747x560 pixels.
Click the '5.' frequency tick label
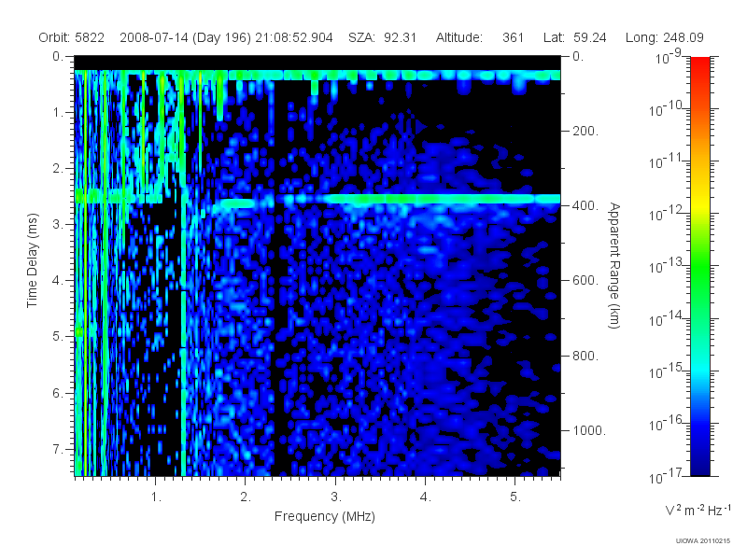tap(515, 497)
